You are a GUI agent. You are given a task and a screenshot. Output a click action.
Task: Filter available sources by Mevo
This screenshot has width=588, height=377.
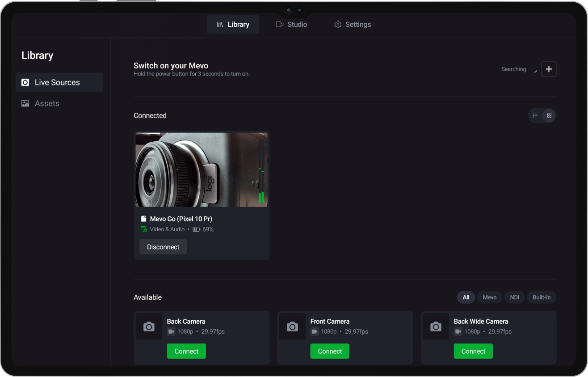pos(489,297)
